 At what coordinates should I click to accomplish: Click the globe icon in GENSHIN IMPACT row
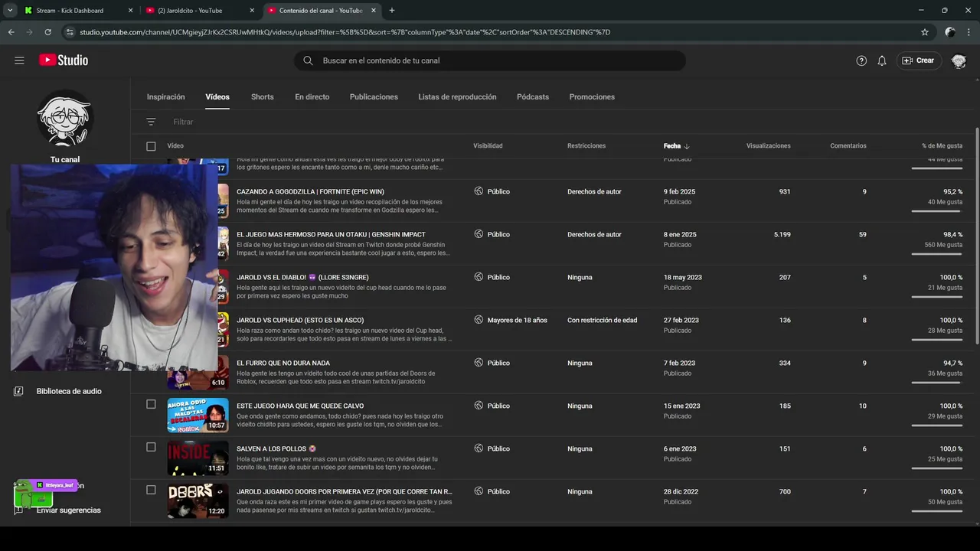pyautogui.click(x=479, y=234)
